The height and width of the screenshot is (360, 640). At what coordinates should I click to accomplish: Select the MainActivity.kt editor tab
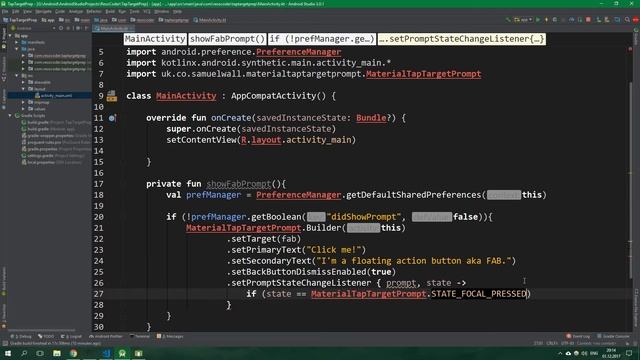coord(113,29)
